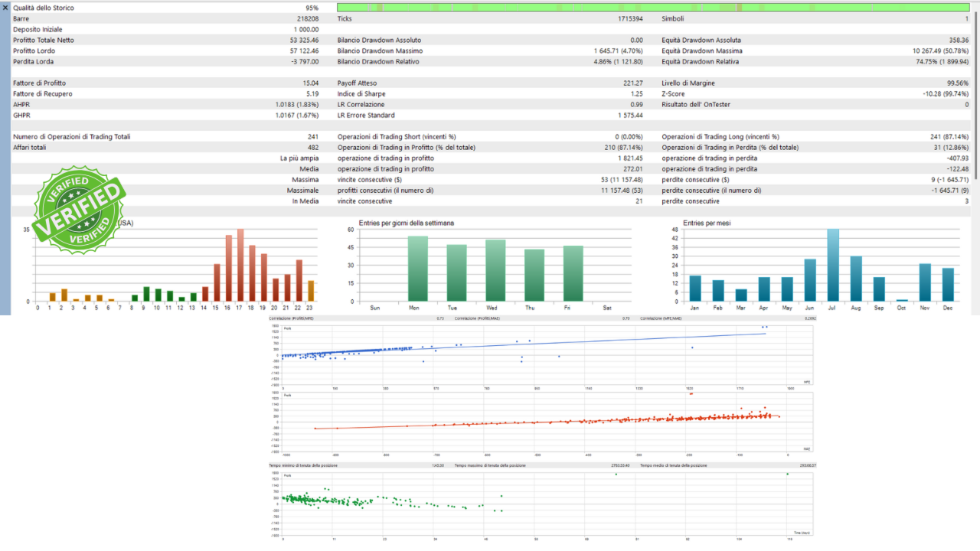
Task: Select the value "4.86% (1 121.80)"
Action: pos(618,61)
